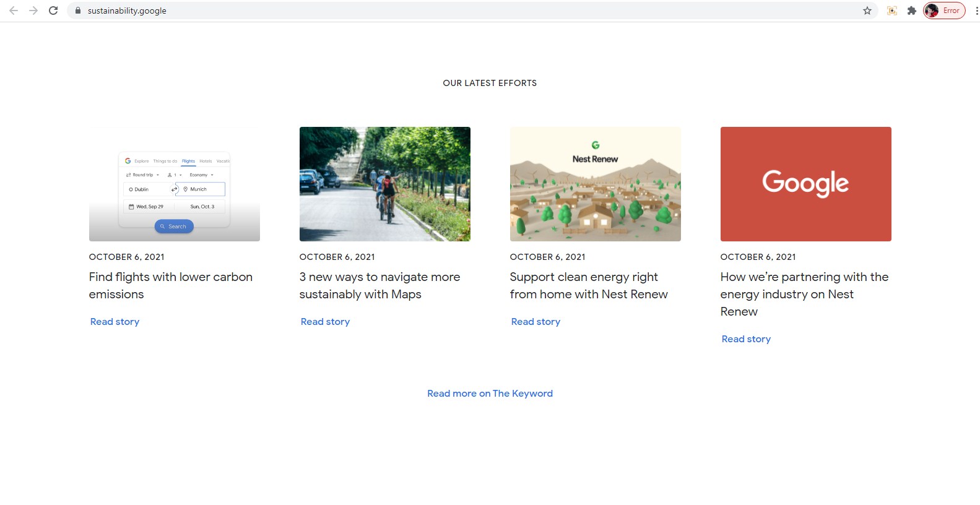Click the date above the energy industry headline
The width and height of the screenshot is (980, 505).
758,257
